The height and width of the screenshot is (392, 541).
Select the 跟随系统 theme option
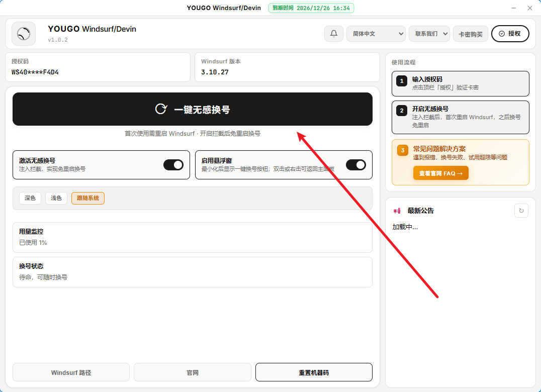pos(88,198)
